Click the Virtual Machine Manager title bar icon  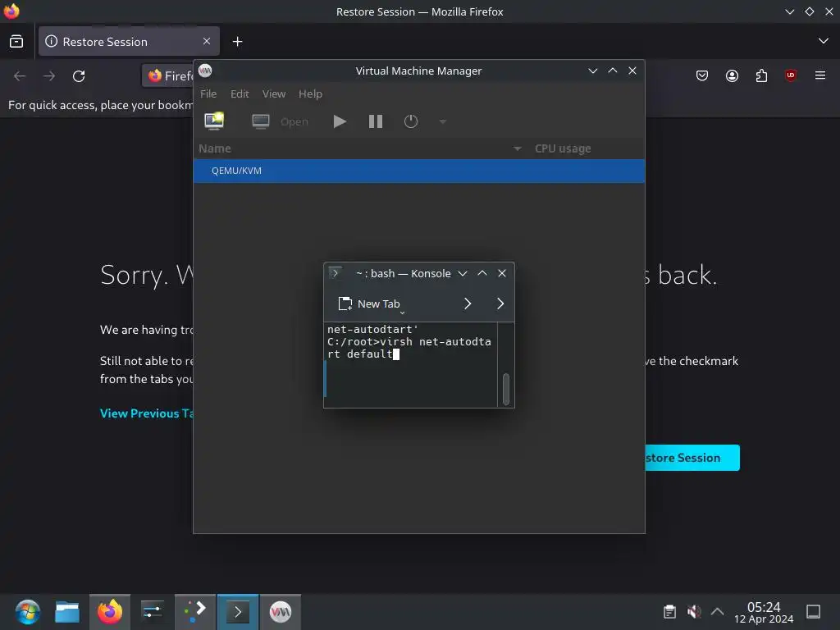pos(205,71)
